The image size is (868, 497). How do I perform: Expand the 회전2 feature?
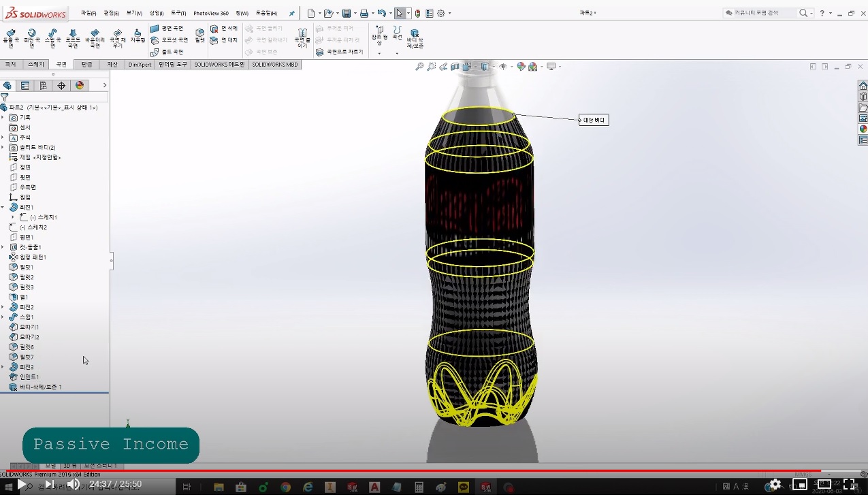(3, 307)
